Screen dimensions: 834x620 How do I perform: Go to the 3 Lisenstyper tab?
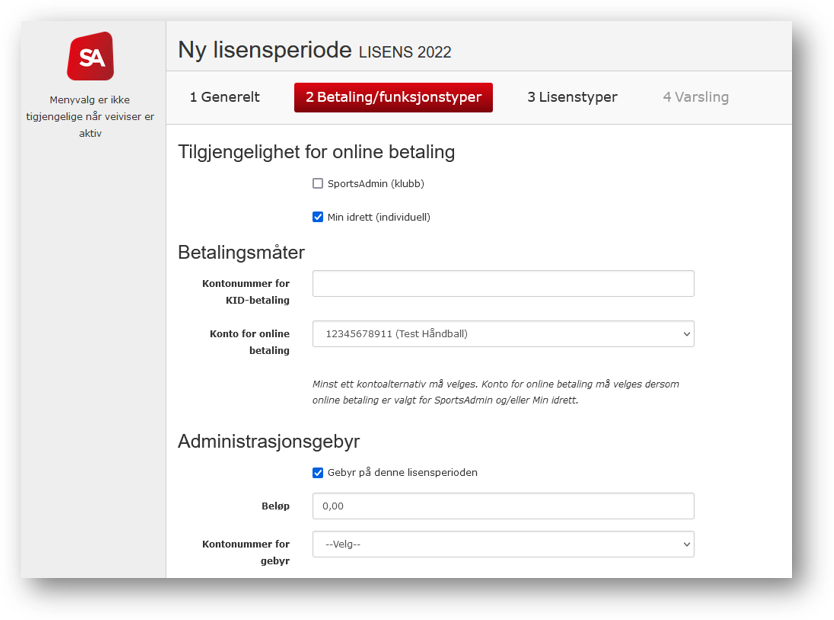(572, 97)
